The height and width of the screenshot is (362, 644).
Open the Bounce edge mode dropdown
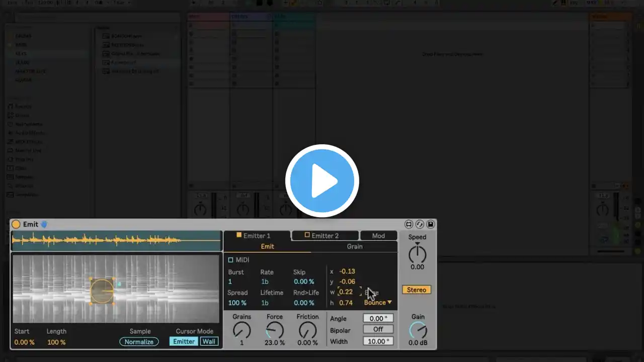378,302
